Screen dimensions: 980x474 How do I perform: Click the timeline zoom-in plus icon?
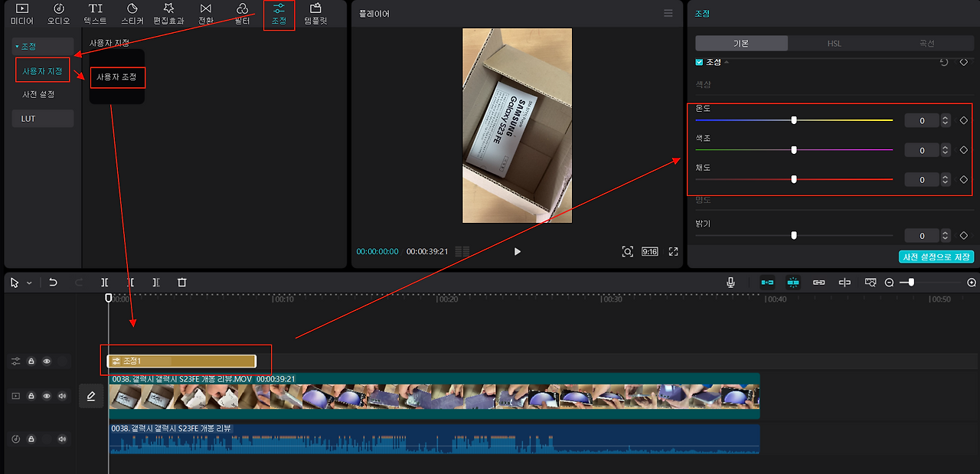[972, 283]
